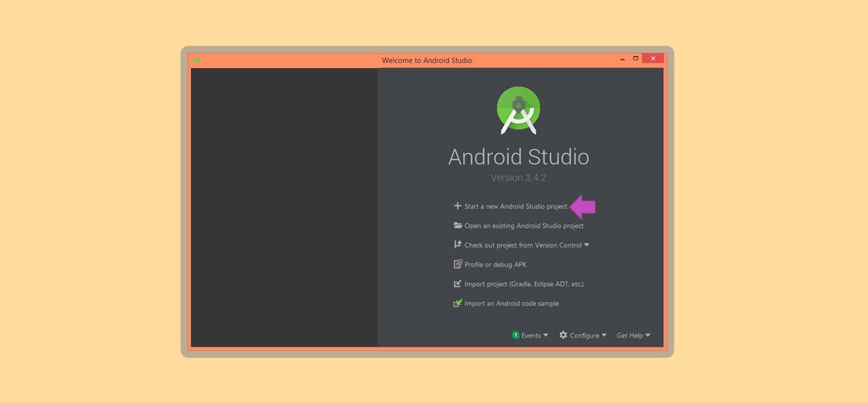
Task: Close the Welcome to Android Studio window
Action: (x=653, y=58)
